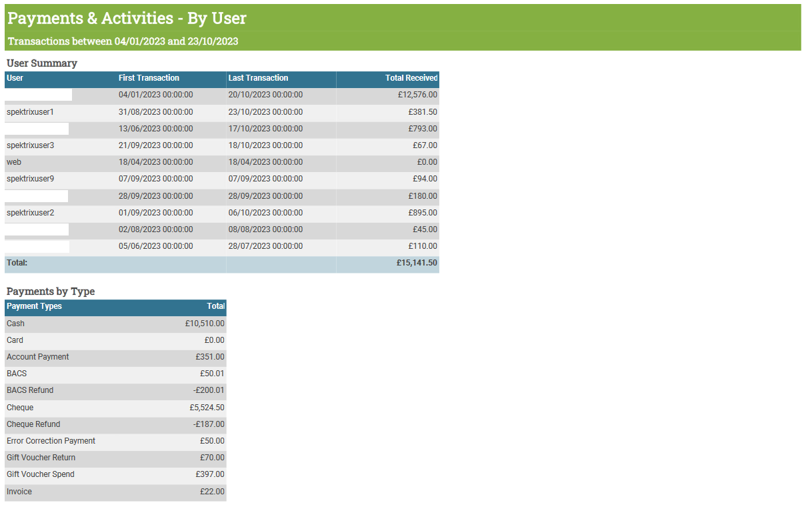Click the £895.00 total received value
The width and height of the screenshot is (812, 509).
coord(423,213)
